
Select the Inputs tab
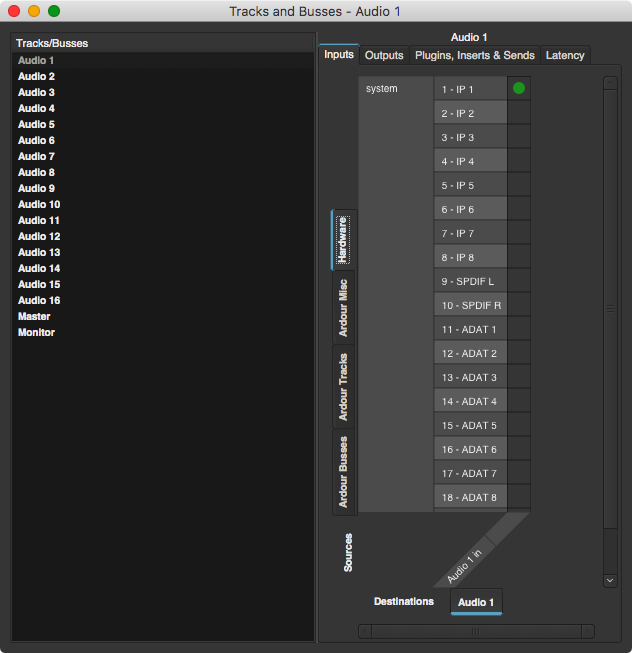[x=339, y=55]
